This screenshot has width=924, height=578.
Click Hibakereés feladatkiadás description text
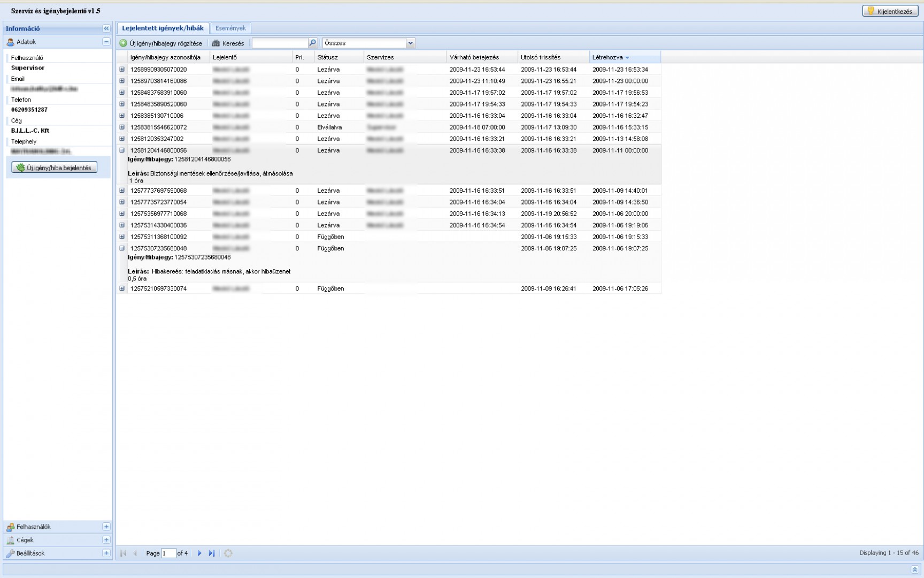click(221, 271)
